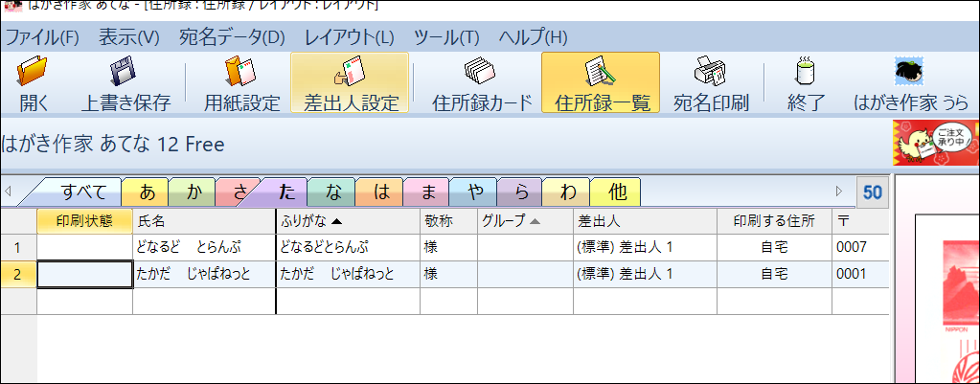Sort by グループ column header
This screenshot has height=384, width=980.
526,221
